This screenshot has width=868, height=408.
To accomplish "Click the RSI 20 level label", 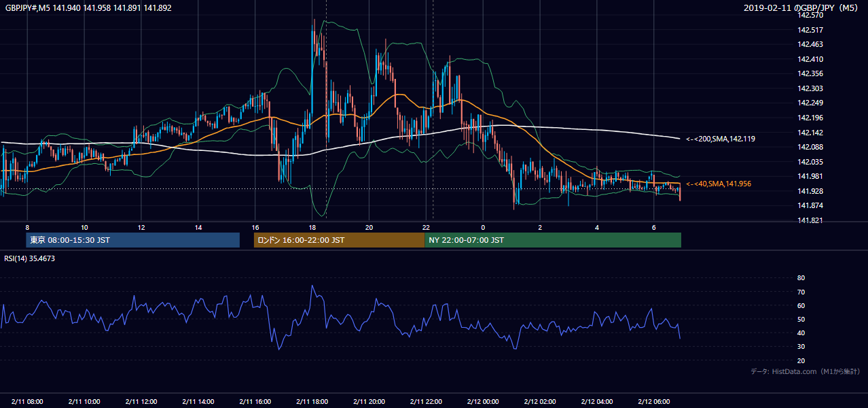I will point(801,360).
